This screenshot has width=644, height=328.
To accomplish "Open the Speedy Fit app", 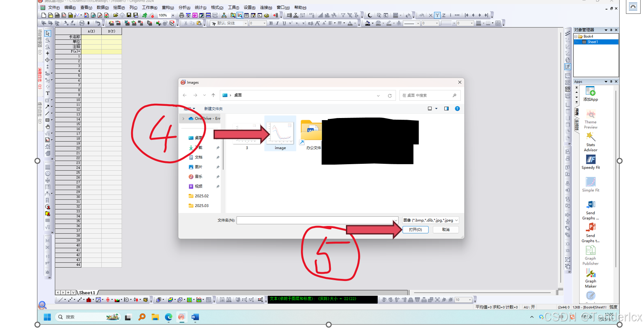I will coord(591,162).
